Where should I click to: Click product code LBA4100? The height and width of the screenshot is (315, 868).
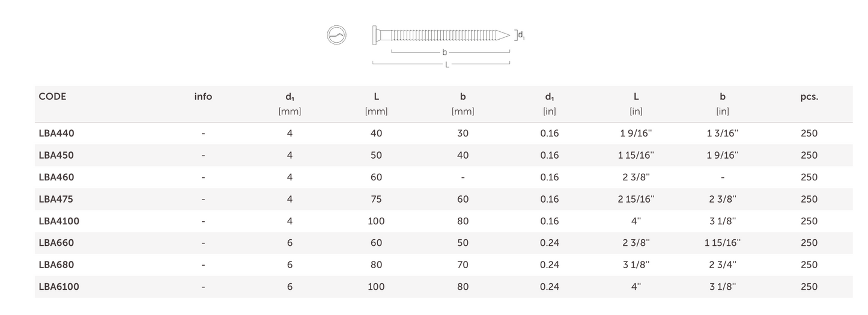coord(59,221)
